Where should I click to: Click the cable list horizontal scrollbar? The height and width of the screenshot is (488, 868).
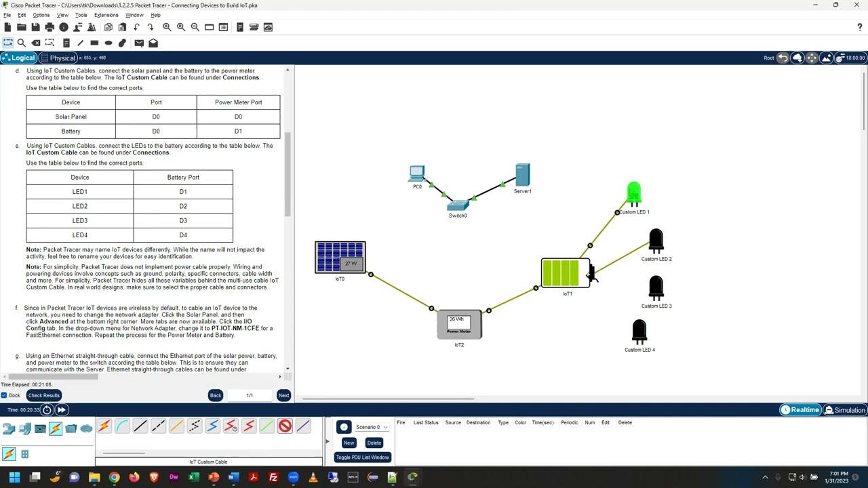coord(123,453)
